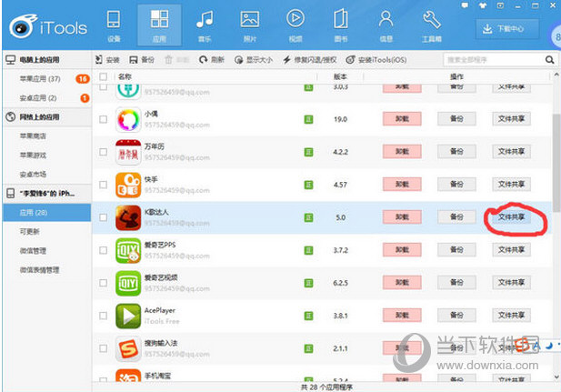This screenshot has height=392, width=561.
Task: Click 卸载 (Uninstall) for AcePlayer
Action: [x=402, y=315]
